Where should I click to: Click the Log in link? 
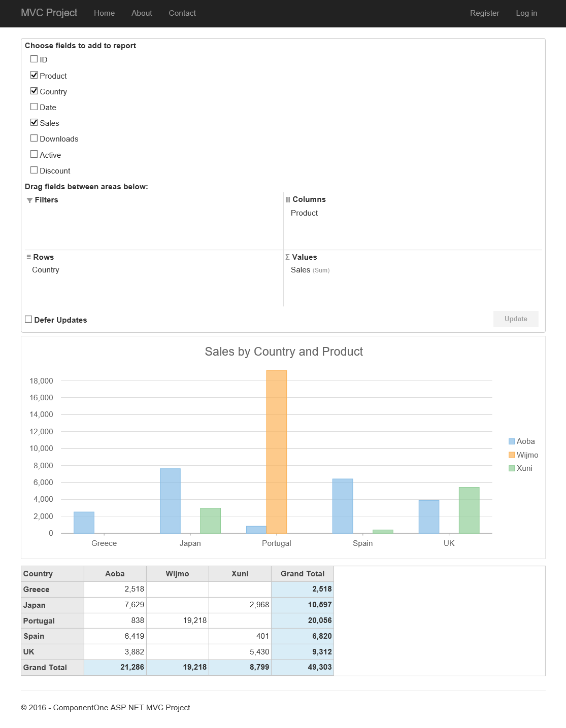pyautogui.click(x=526, y=13)
